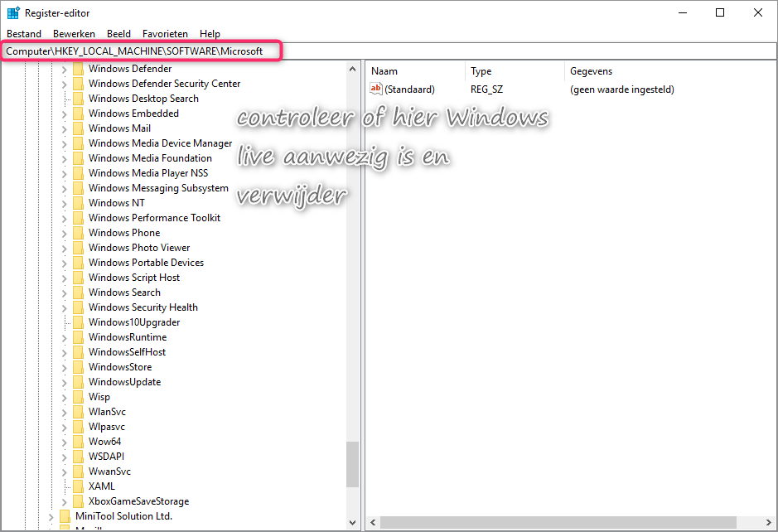Click the tree pane vertical scrollbar thumb
Screen dimensions: 778x532
tap(352, 465)
